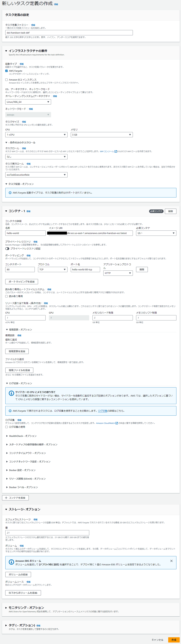Open the 1 vCPU task size dropdown
The width and height of the screenshot is (181, 644).
[36, 135]
